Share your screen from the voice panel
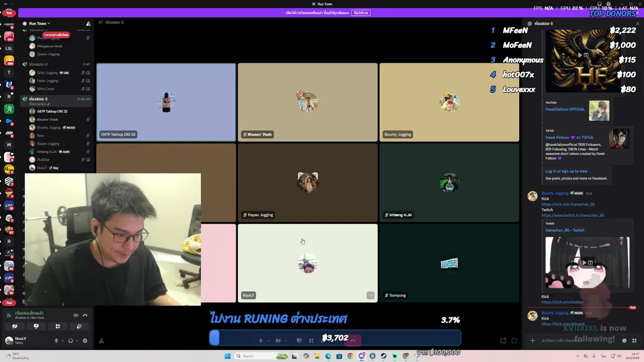The image size is (644, 362). coord(36,326)
